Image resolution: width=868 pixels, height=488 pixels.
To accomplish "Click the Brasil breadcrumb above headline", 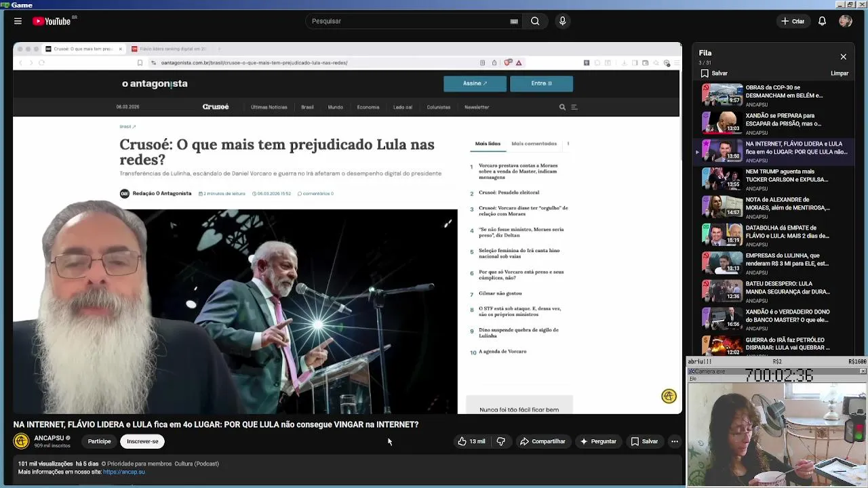I will 127,127.
